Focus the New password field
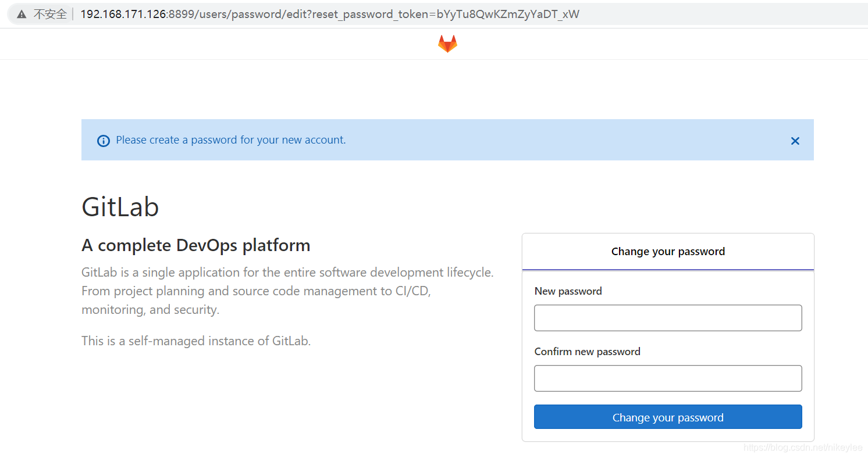 668,318
